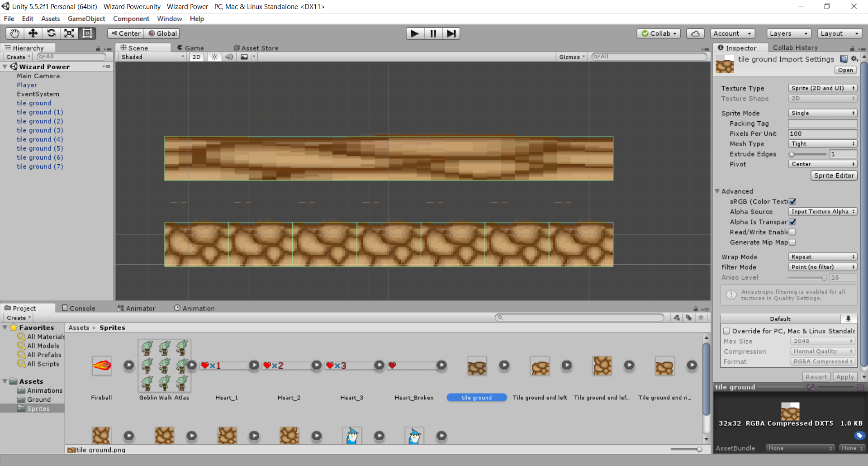Image resolution: width=868 pixels, height=466 pixels.
Task: Select the Scale tool
Action: click(x=69, y=33)
